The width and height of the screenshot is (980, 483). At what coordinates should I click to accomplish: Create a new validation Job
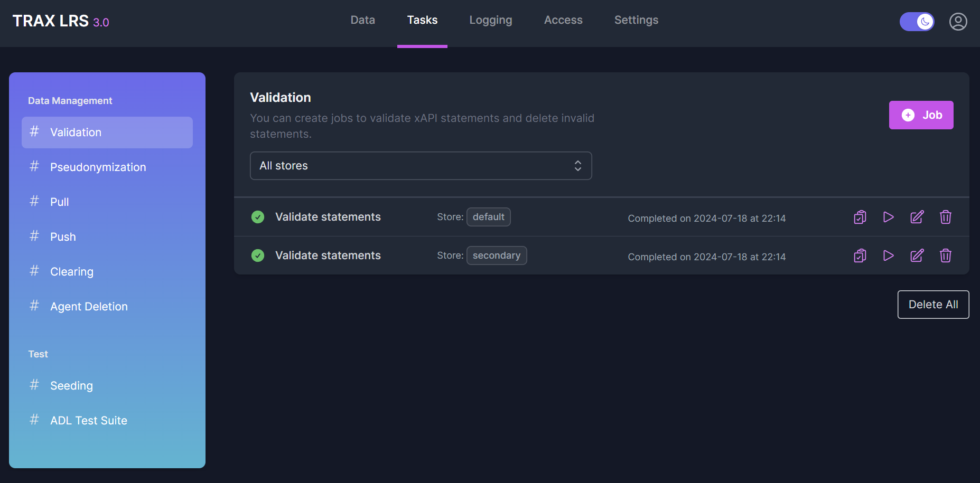pyautogui.click(x=921, y=115)
